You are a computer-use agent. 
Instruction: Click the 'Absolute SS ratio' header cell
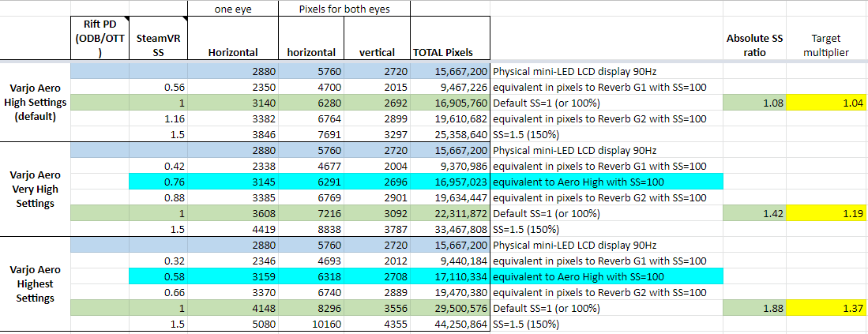[754, 38]
